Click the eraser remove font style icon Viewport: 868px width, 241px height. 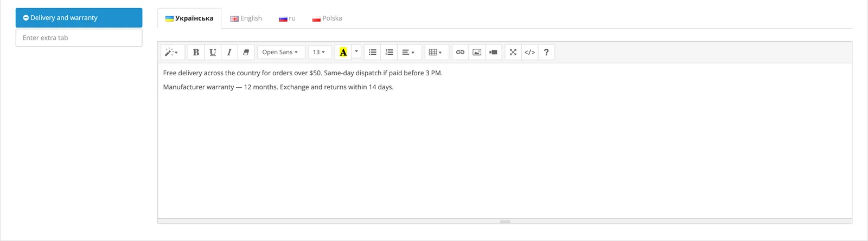(x=246, y=52)
